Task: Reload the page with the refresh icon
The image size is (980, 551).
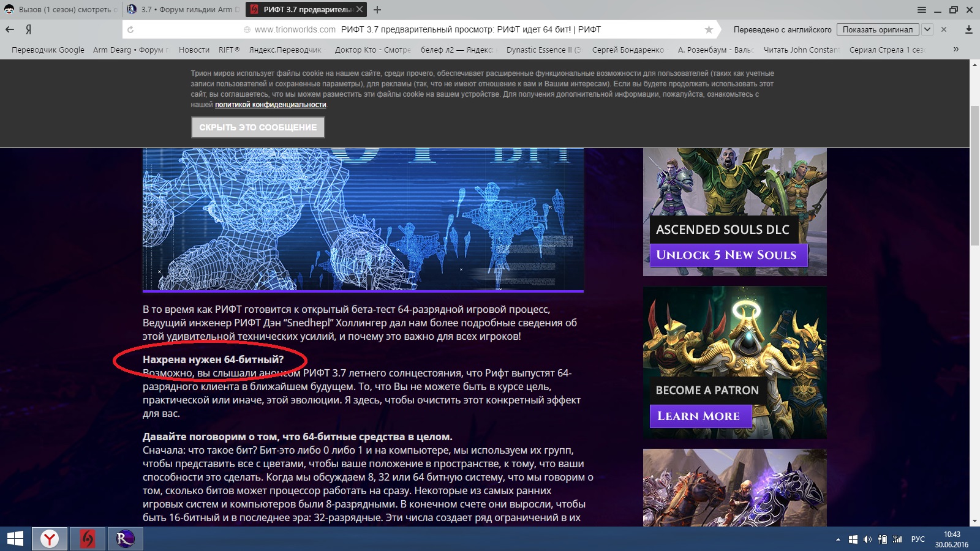Action: [x=130, y=29]
